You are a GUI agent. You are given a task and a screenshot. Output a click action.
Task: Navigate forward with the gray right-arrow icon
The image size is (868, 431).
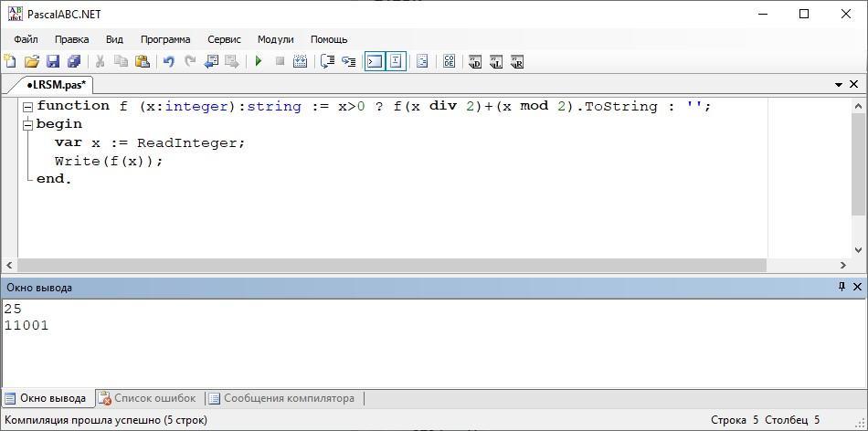[x=232, y=61]
